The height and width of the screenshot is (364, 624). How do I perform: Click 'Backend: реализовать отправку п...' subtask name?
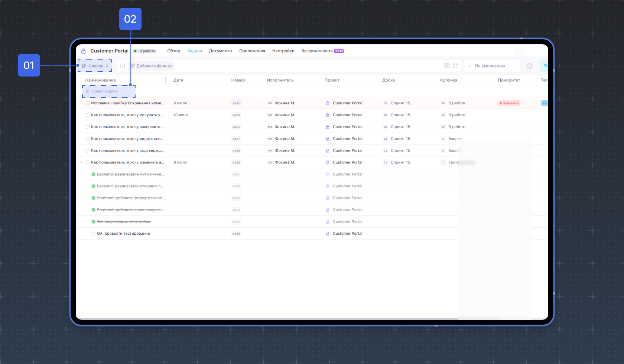pyautogui.click(x=130, y=186)
